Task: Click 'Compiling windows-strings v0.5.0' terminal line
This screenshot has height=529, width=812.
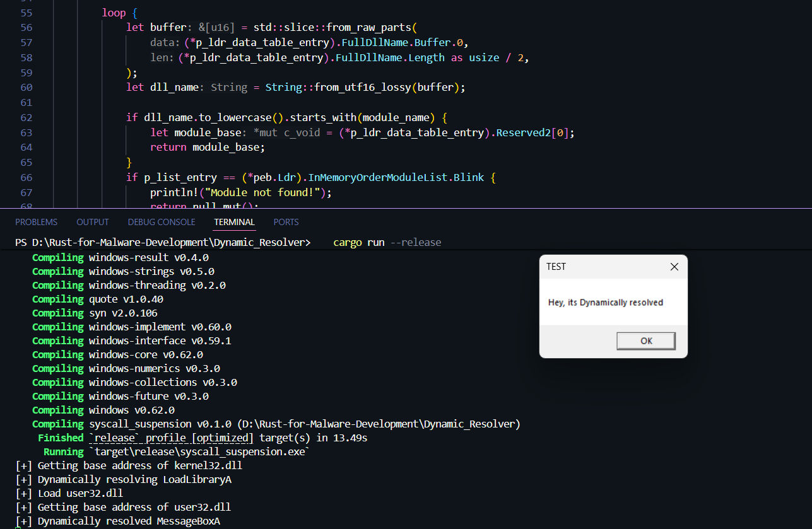Action: (123, 271)
